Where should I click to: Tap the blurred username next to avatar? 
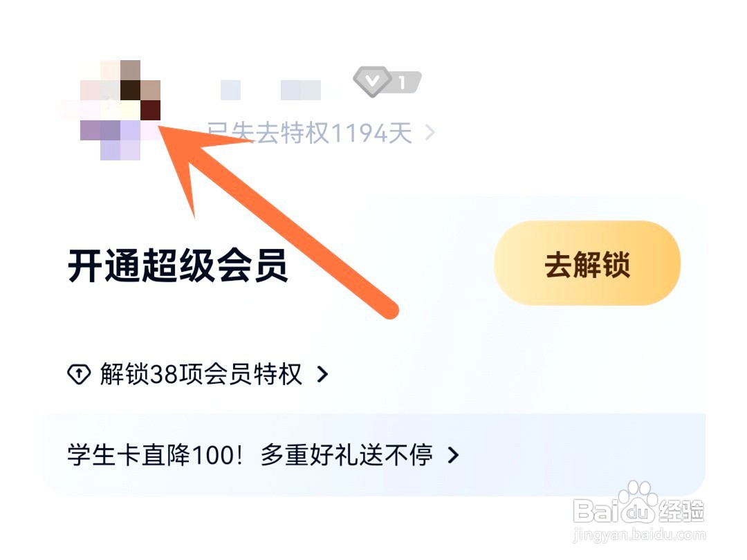270,91
